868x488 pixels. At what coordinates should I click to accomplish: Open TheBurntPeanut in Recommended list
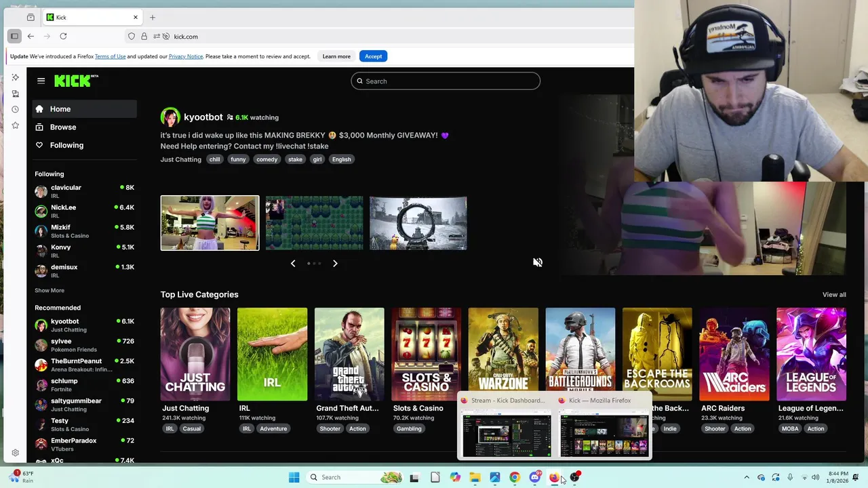(x=84, y=365)
